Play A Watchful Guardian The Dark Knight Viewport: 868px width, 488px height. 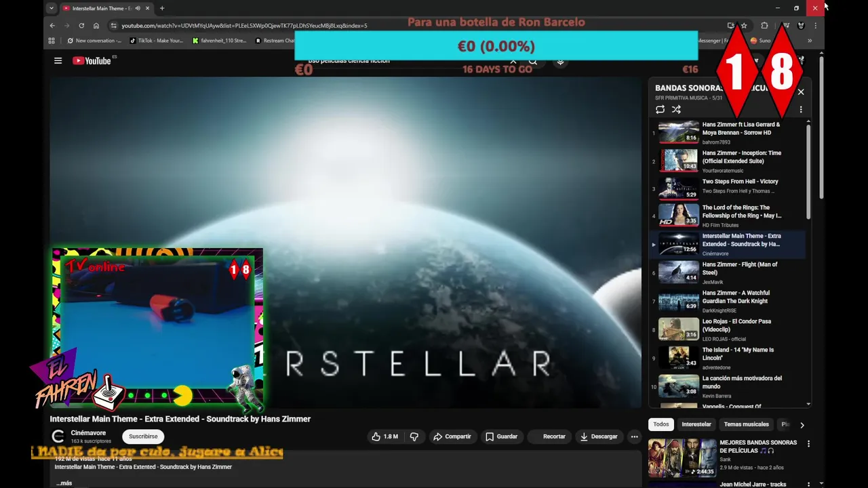tap(727, 301)
